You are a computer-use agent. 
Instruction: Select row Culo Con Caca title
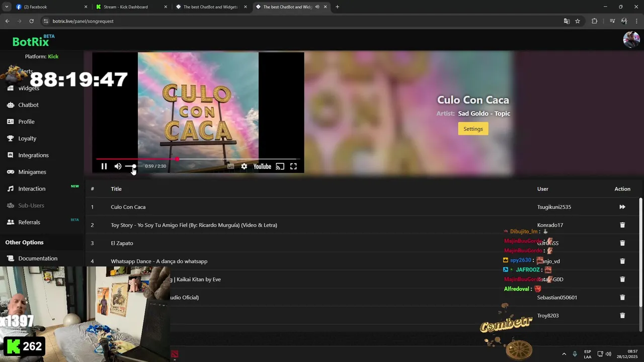[x=128, y=207]
